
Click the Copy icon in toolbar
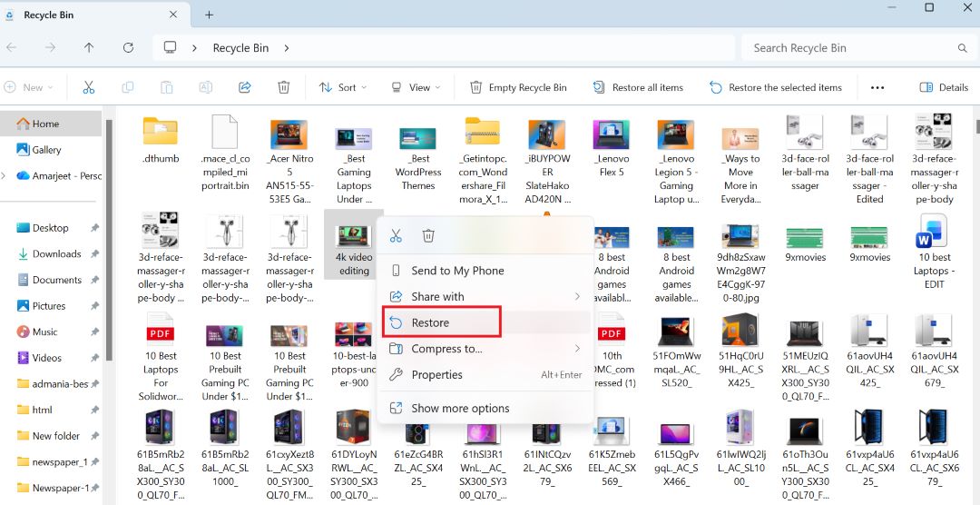[128, 87]
